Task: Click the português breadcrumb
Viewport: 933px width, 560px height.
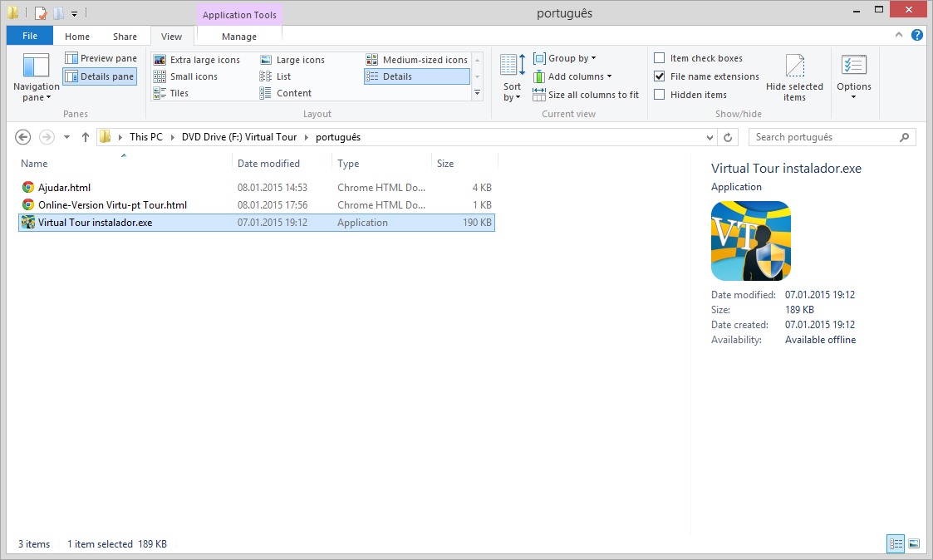Action: click(338, 137)
